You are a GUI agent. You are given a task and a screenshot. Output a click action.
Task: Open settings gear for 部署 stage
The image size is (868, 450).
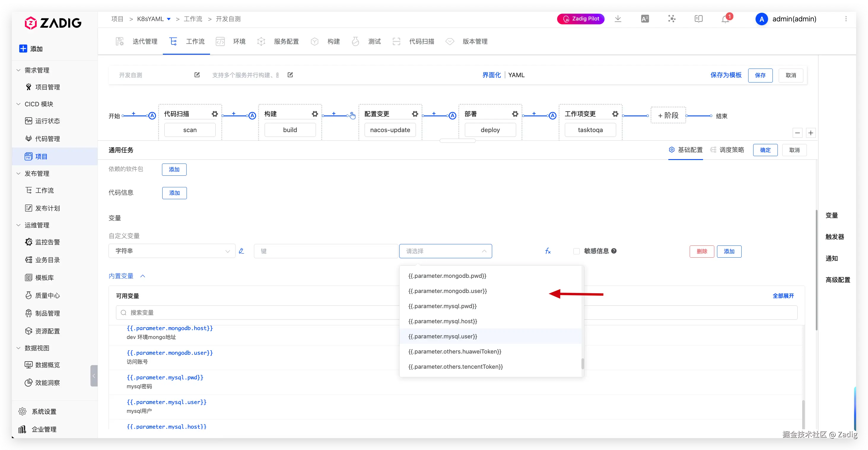coord(515,114)
